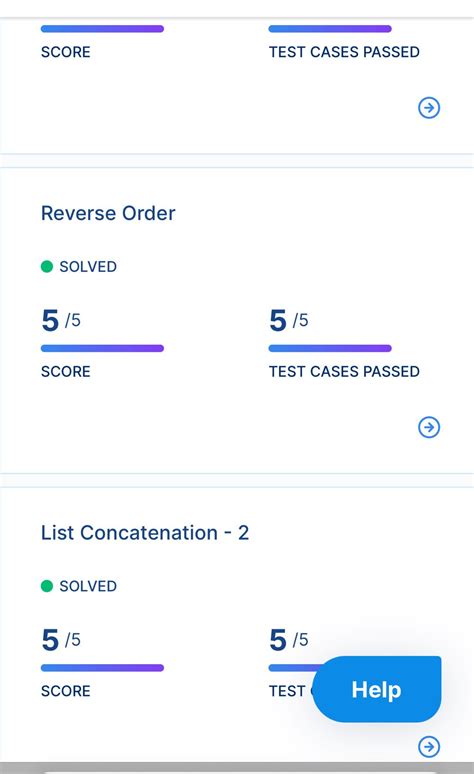Click the Help button
Image resolution: width=474 pixels, height=774 pixels.
pos(377,689)
